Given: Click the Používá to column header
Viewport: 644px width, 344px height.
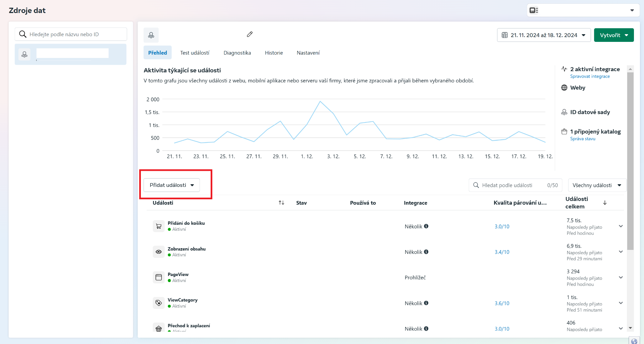Looking at the screenshot, I should coord(363,203).
